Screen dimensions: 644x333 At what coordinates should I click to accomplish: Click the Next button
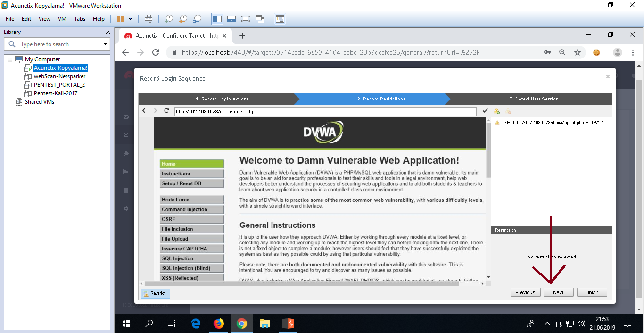click(558, 292)
